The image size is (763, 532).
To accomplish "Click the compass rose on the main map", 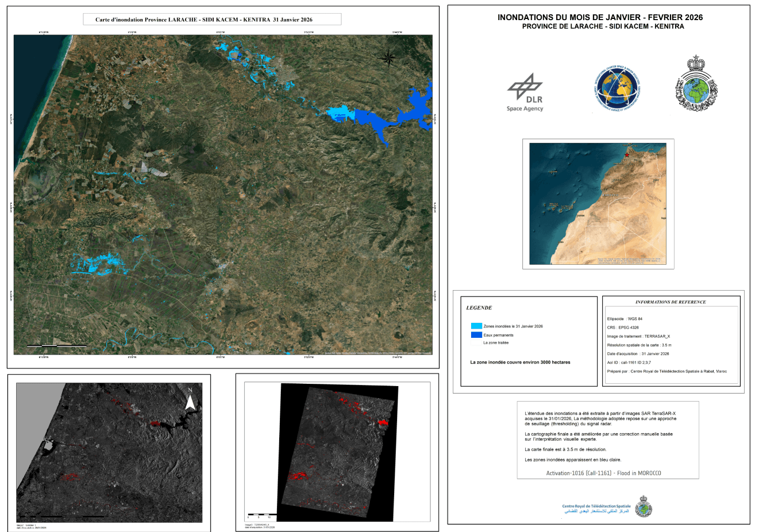I will (388, 57).
